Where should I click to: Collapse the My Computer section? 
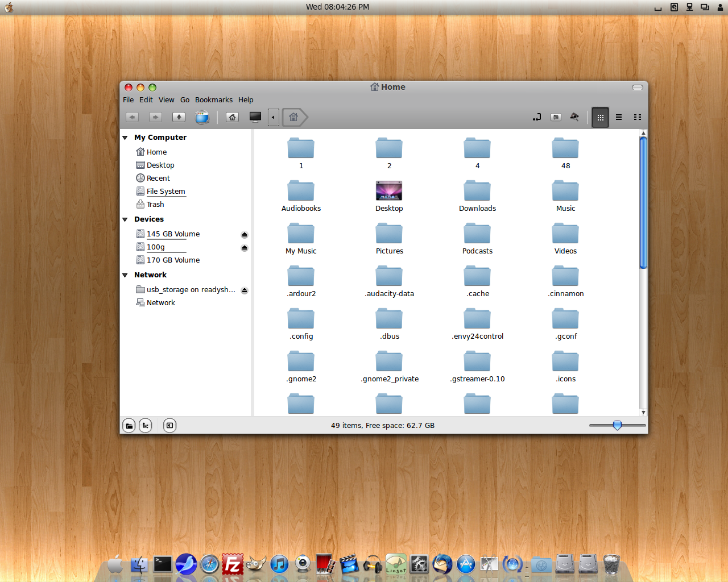point(125,138)
